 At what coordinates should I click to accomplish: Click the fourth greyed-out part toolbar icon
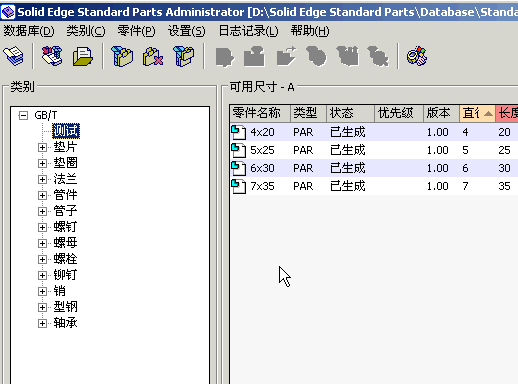tap(316, 56)
